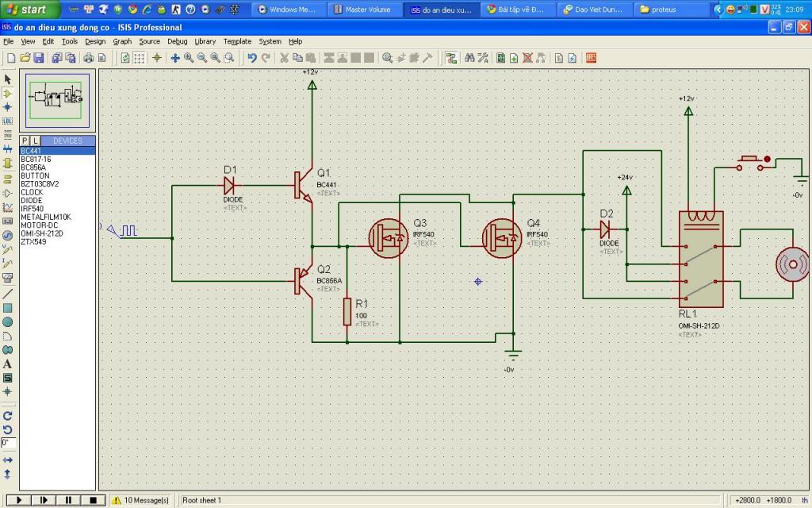This screenshot has height=508, width=812.
Task: Click the rotation angle input field
Action: click(8, 442)
